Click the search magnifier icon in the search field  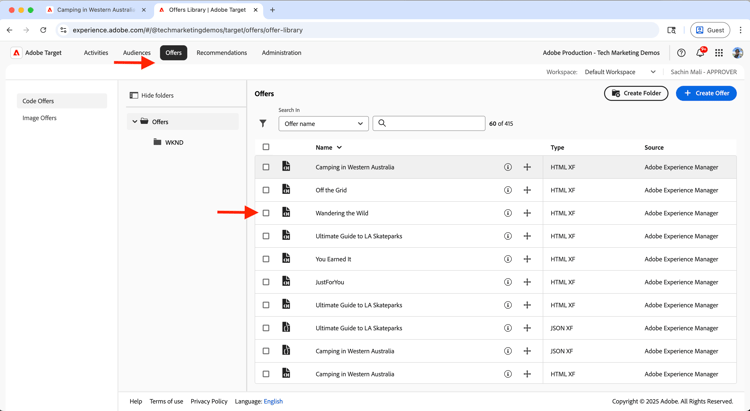[382, 123]
